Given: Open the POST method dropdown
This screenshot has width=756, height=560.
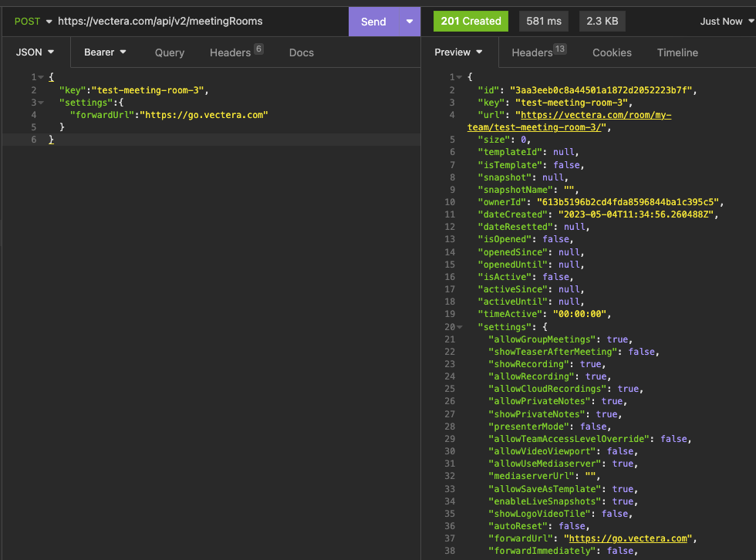Looking at the screenshot, I should [32, 21].
